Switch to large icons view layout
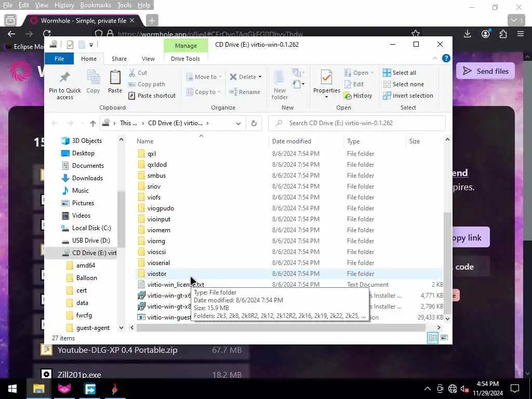Image resolution: width=532 pixels, height=399 pixels. 444,338
